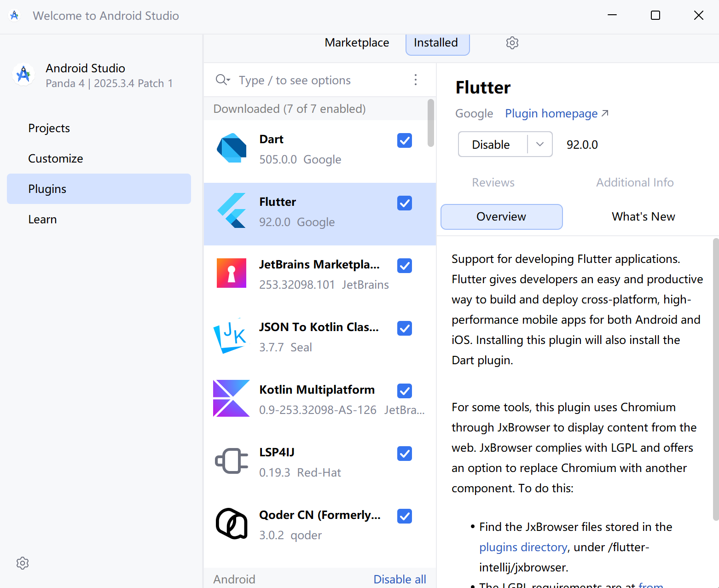Select the Qoder CN (Formerly... plugin name
719x588 pixels.
pos(320,515)
